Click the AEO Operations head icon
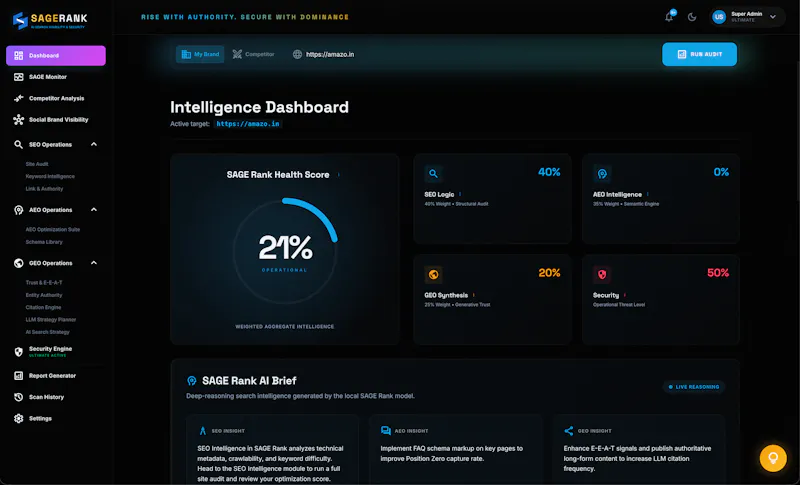 coord(18,210)
